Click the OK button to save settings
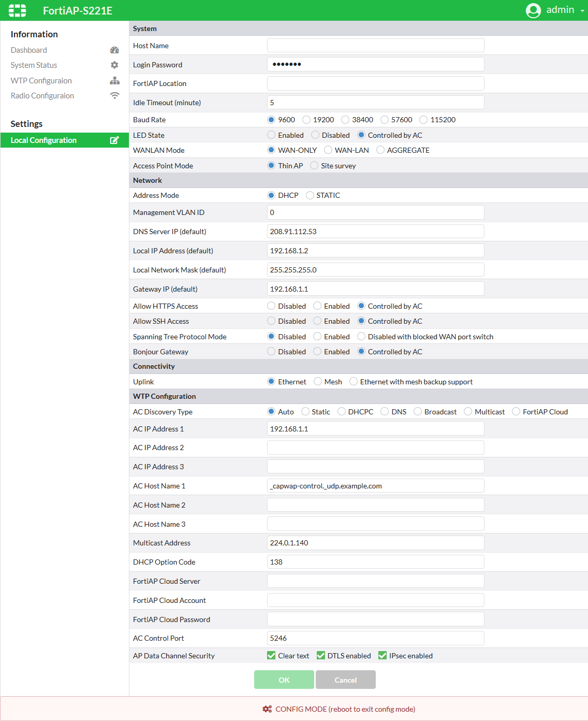This screenshot has width=588, height=721. pyautogui.click(x=284, y=680)
